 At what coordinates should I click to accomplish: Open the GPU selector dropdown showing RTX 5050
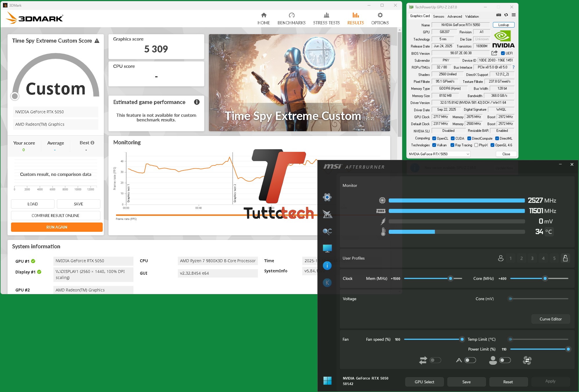(439, 154)
